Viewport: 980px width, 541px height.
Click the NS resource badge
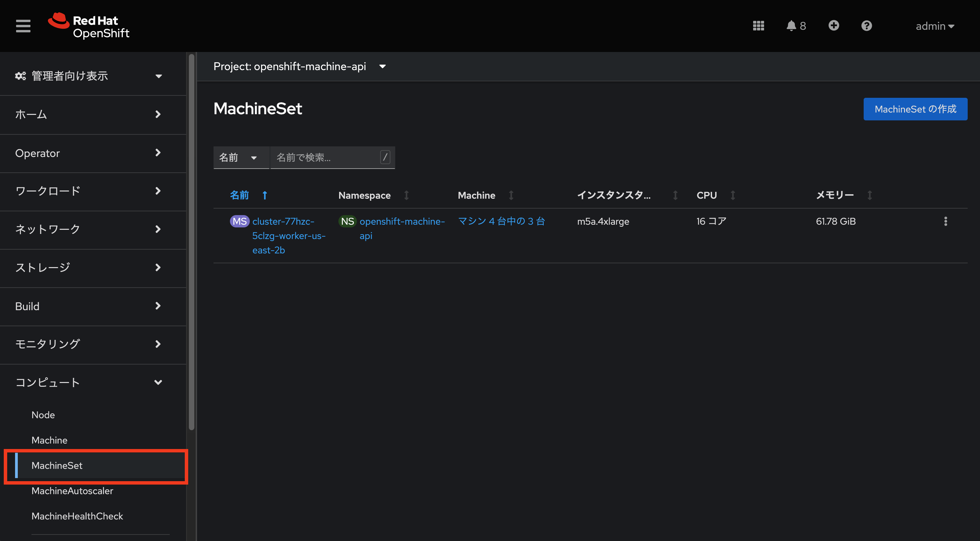(x=347, y=221)
